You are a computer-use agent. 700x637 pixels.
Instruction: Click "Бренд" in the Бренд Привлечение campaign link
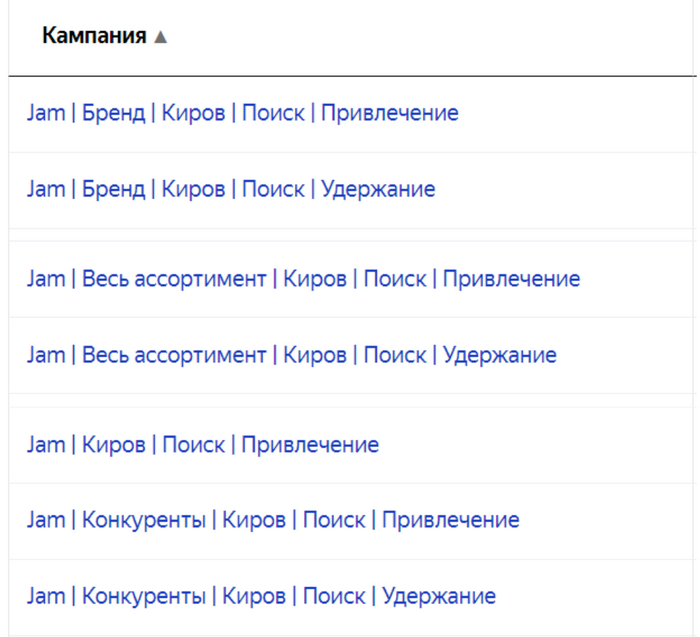113,113
